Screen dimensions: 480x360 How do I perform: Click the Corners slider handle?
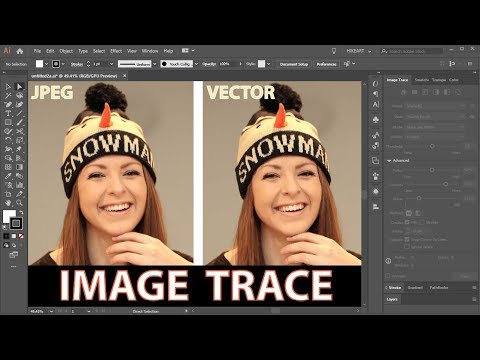[x=445, y=184]
